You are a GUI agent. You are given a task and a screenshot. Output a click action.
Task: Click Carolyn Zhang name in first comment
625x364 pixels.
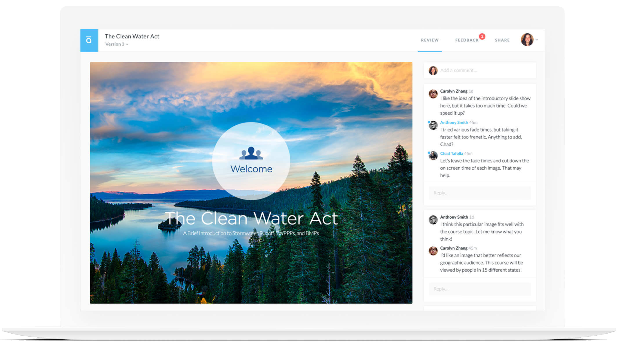pos(453,91)
